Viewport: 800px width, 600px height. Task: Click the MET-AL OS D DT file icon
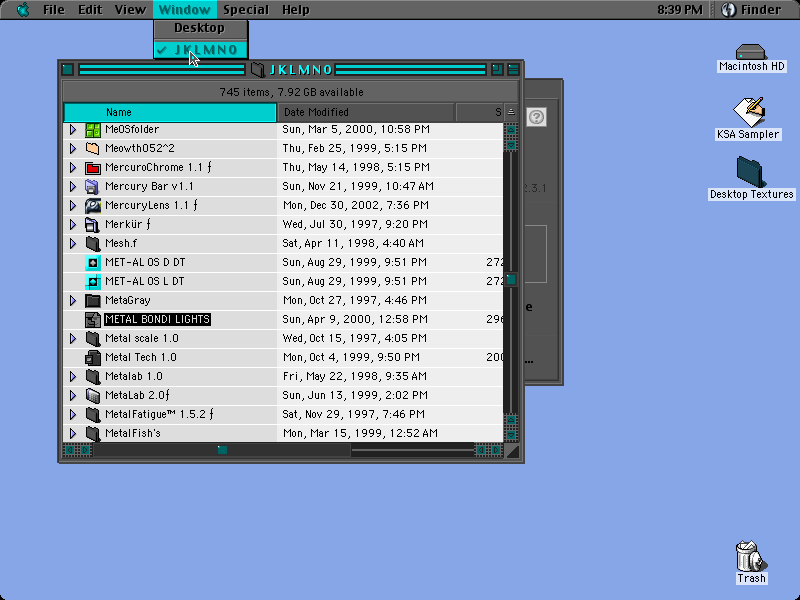coord(92,262)
